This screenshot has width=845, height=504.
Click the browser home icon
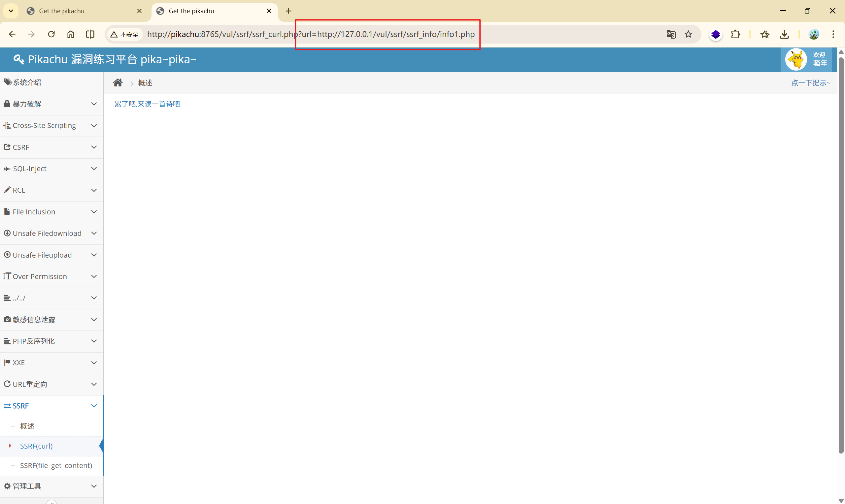click(x=71, y=34)
